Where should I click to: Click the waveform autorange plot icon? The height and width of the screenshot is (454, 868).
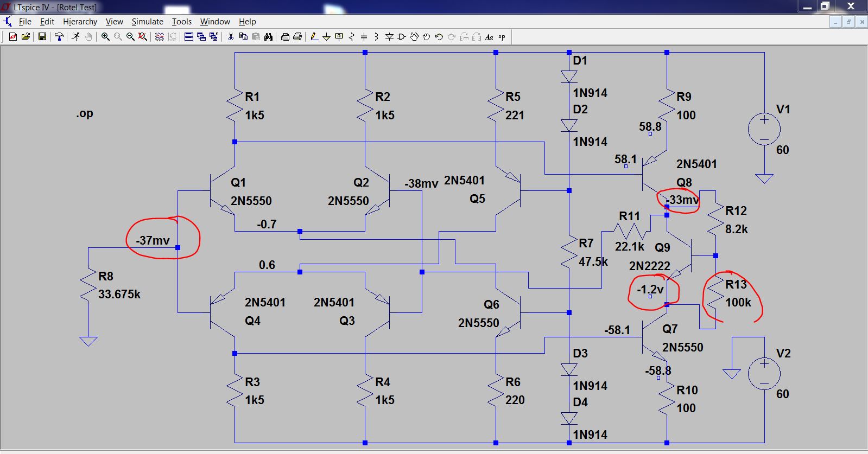159,37
